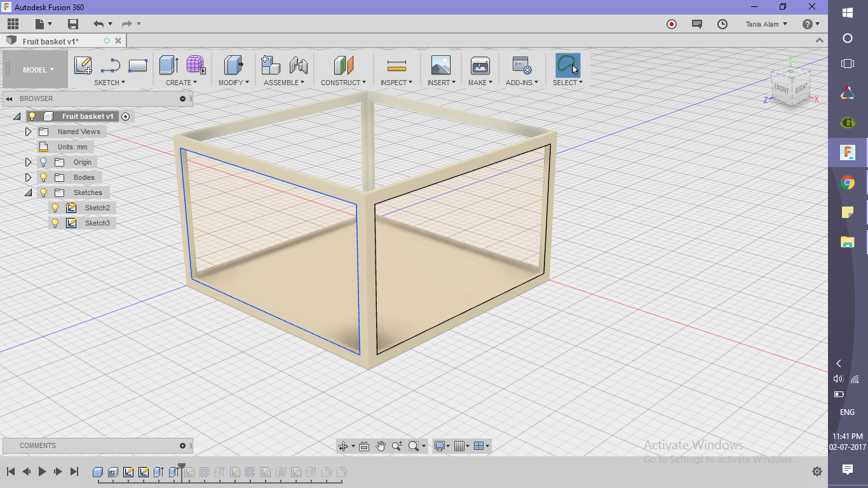Select the Measure ruler icon

click(x=397, y=65)
